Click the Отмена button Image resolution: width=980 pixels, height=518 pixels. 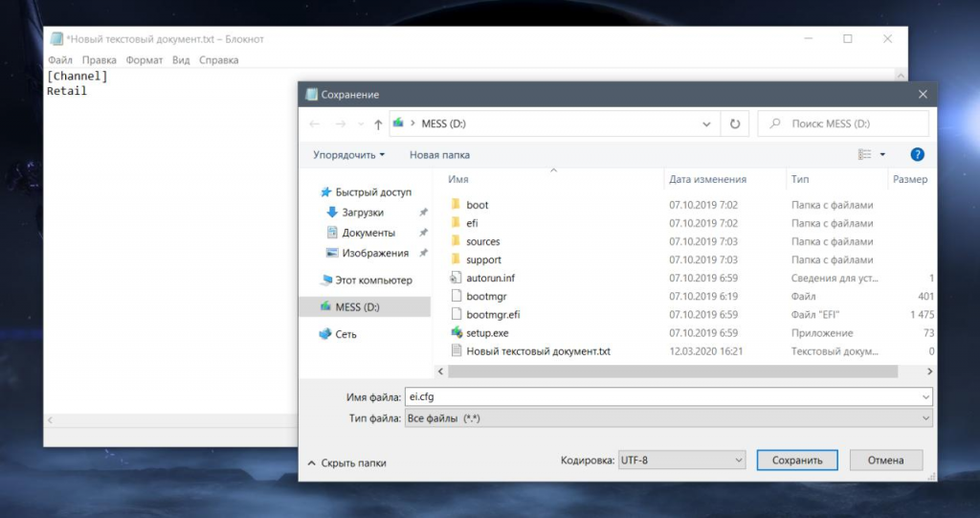pyautogui.click(x=885, y=461)
